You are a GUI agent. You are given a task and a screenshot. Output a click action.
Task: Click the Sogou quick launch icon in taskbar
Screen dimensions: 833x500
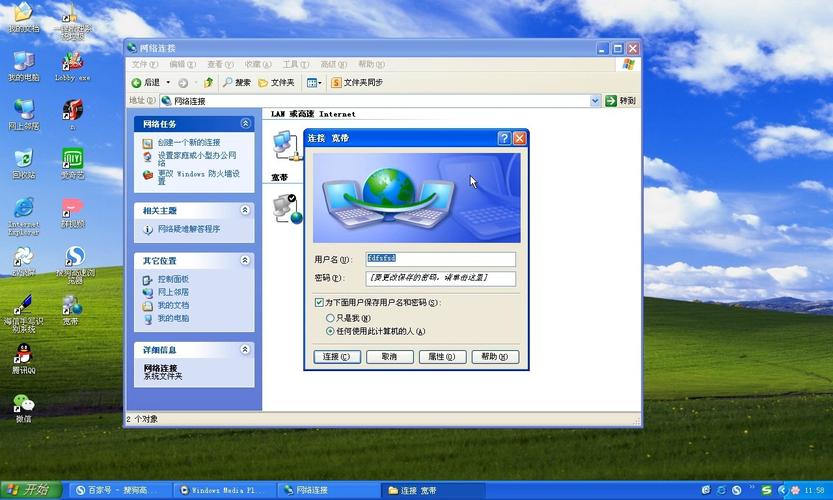coord(736,490)
